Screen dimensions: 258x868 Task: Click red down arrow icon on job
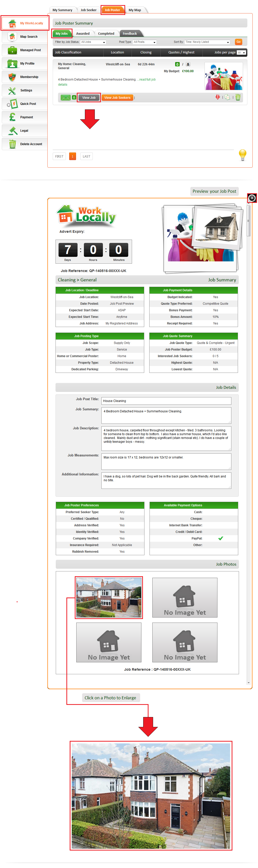coord(217,97)
